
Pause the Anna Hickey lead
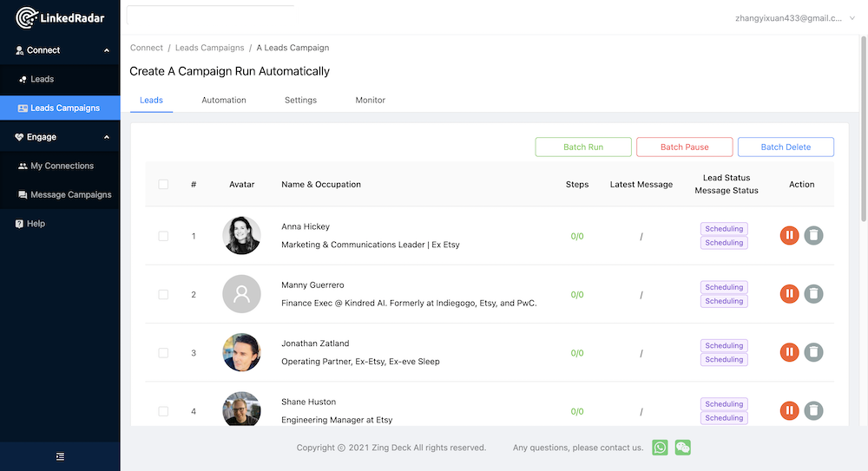pyautogui.click(x=789, y=235)
